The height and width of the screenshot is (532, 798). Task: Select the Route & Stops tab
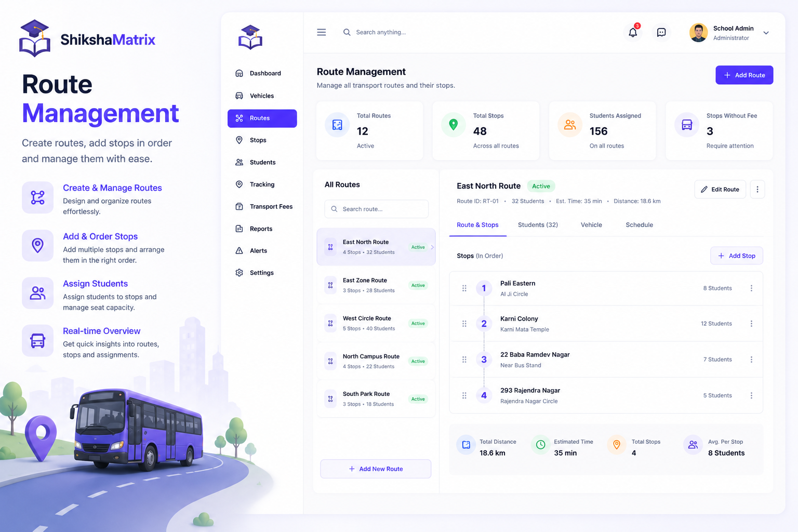(477, 225)
